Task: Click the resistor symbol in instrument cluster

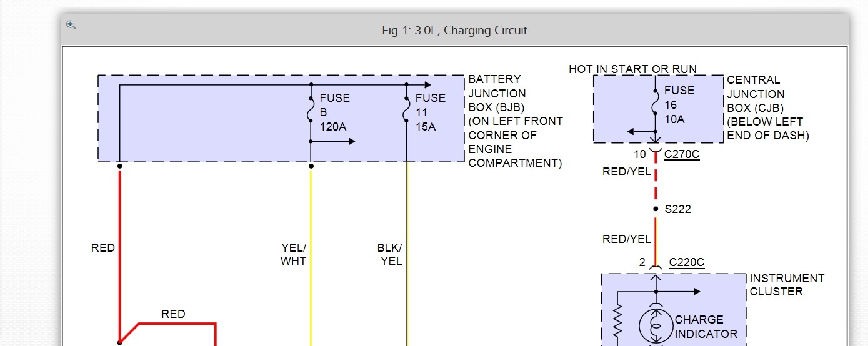Action: click(617, 320)
